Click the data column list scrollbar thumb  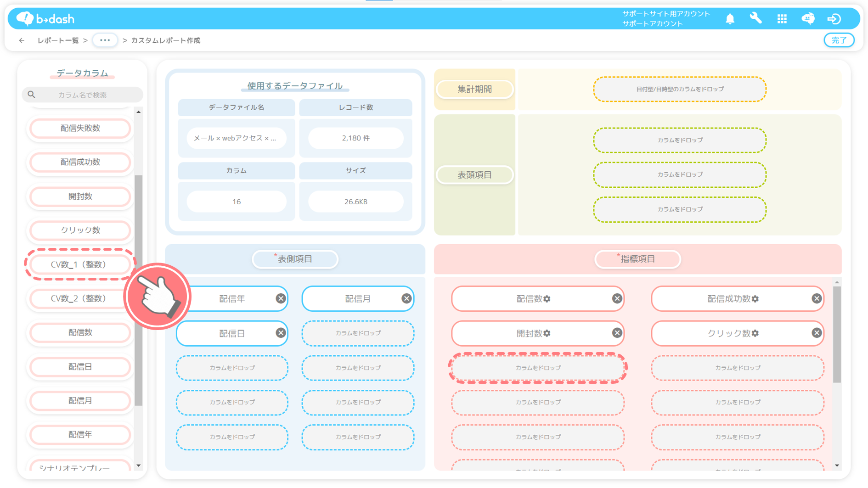pyautogui.click(x=138, y=290)
